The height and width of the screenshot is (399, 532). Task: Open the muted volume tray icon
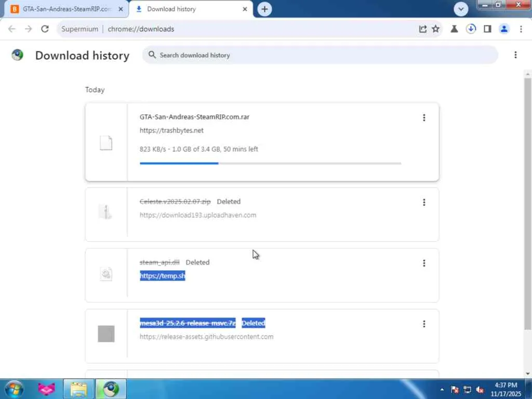tap(480, 390)
